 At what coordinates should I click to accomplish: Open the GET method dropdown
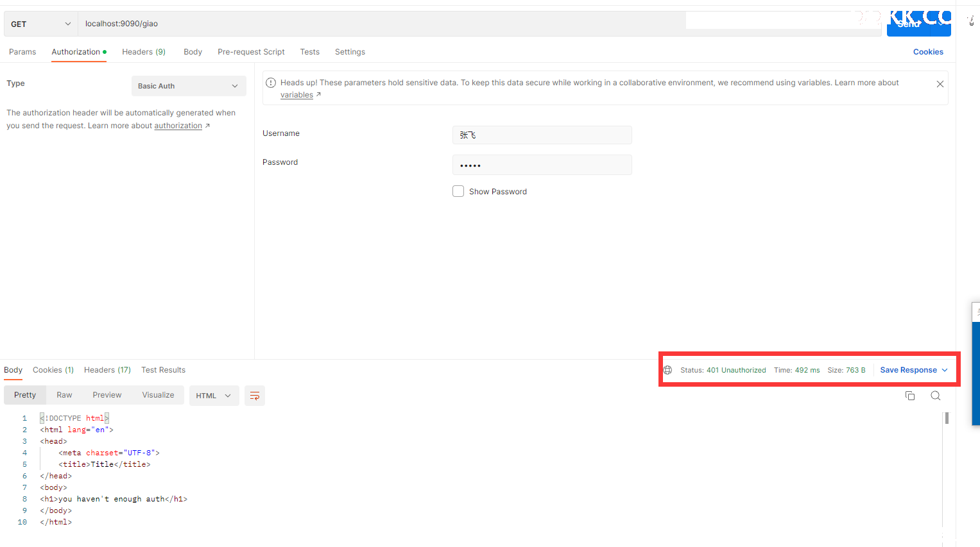pyautogui.click(x=40, y=24)
